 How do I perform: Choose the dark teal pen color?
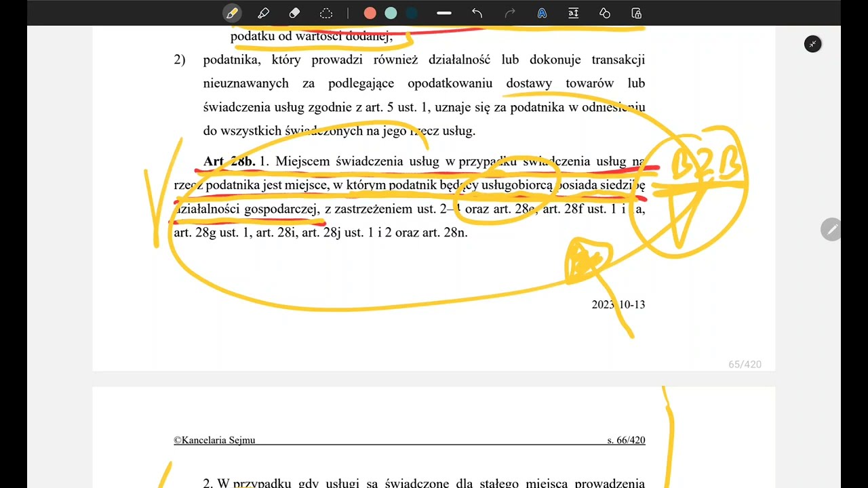(x=412, y=13)
